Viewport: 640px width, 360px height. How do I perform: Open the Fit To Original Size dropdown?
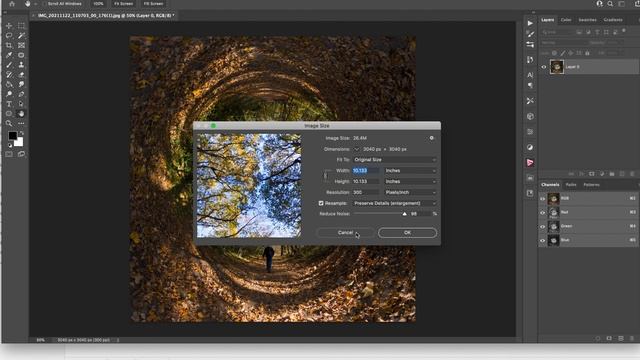[395, 160]
